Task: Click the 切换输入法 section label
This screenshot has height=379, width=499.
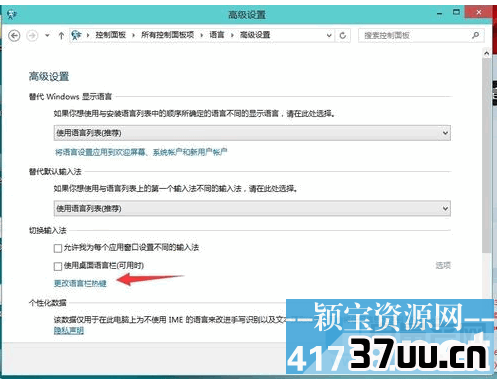Action: tap(48, 230)
